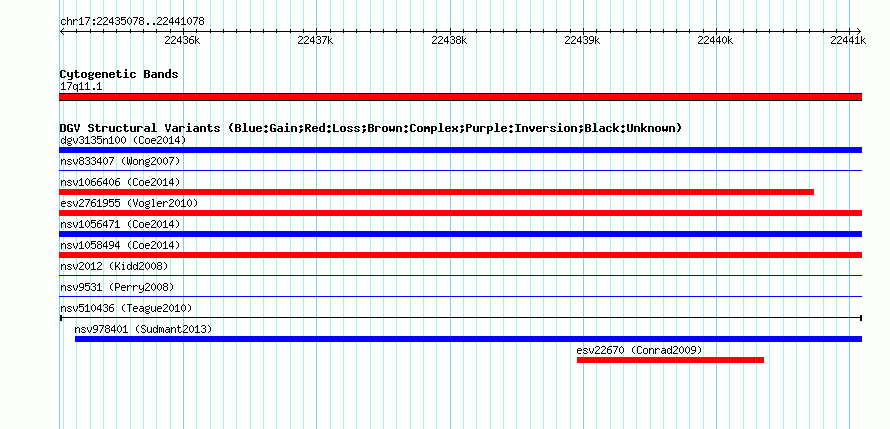Image resolution: width=890 pixels, height=429 pixels.
Task: Click the 22441k ruler tick label
Action: click(848, 40)
